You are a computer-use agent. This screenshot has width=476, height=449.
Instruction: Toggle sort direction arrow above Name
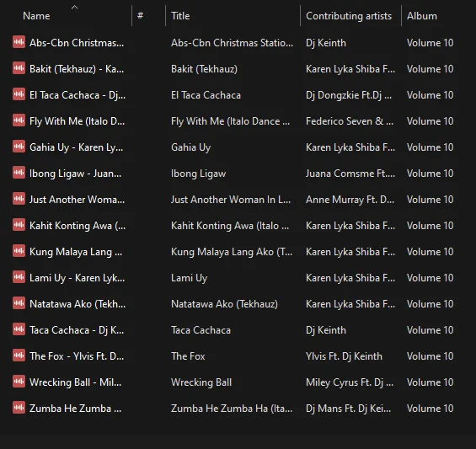[74, 7]
